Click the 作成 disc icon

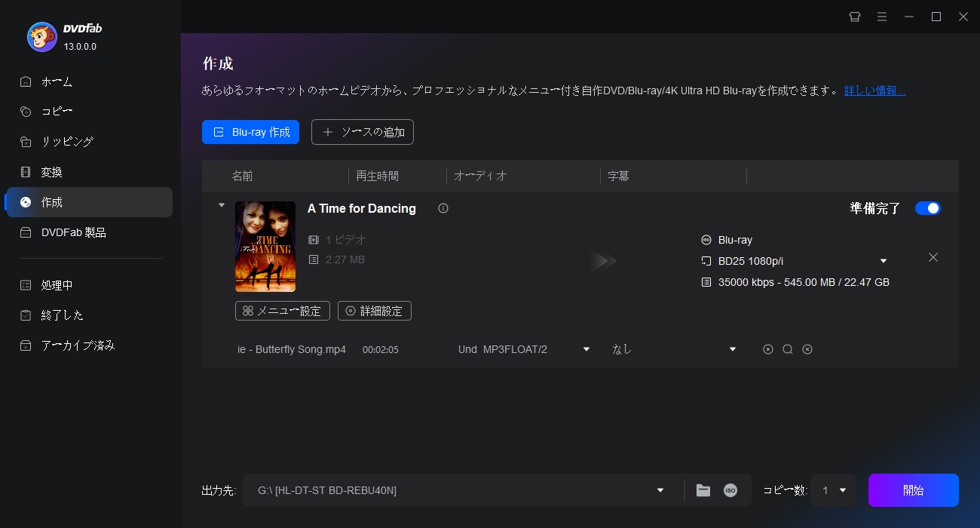pyautogui.click(x=26, y=202)
